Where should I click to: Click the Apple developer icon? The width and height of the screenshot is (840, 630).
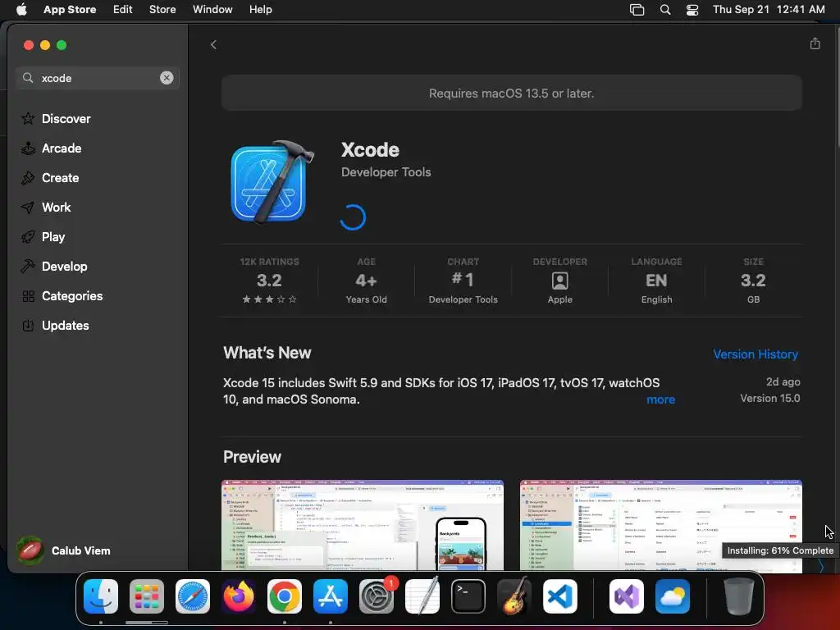click(559, 281)
